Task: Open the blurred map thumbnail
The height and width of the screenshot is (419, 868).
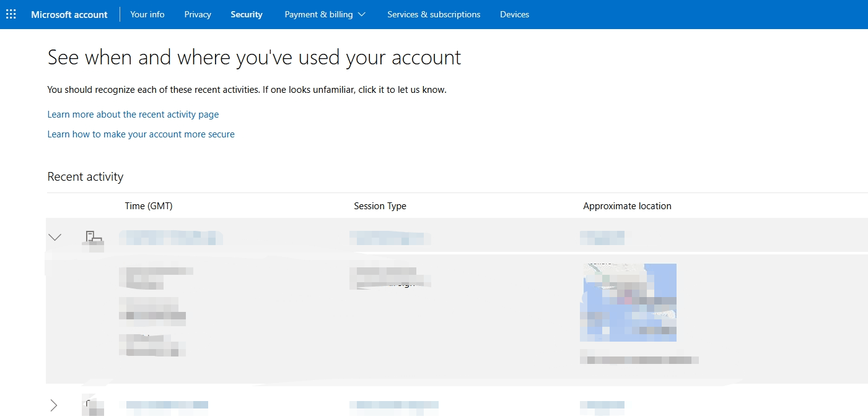Action: click(x=628, y=303)
